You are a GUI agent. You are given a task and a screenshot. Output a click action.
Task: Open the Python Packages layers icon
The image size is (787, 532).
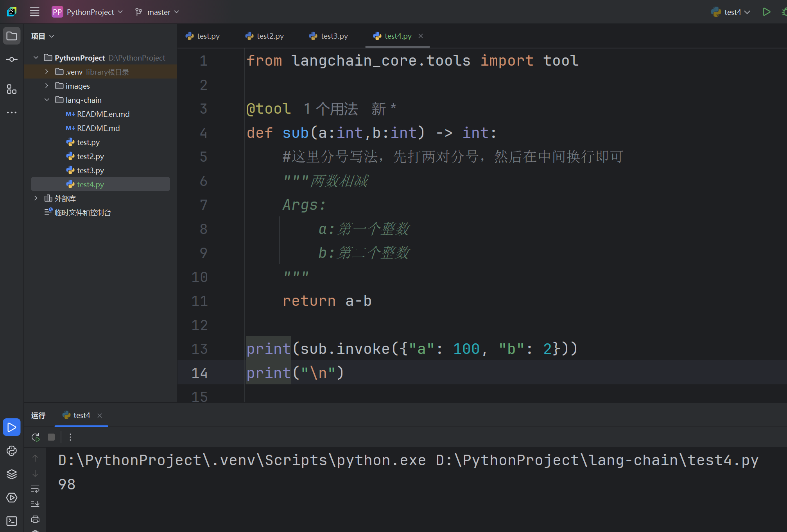[12, 474]
